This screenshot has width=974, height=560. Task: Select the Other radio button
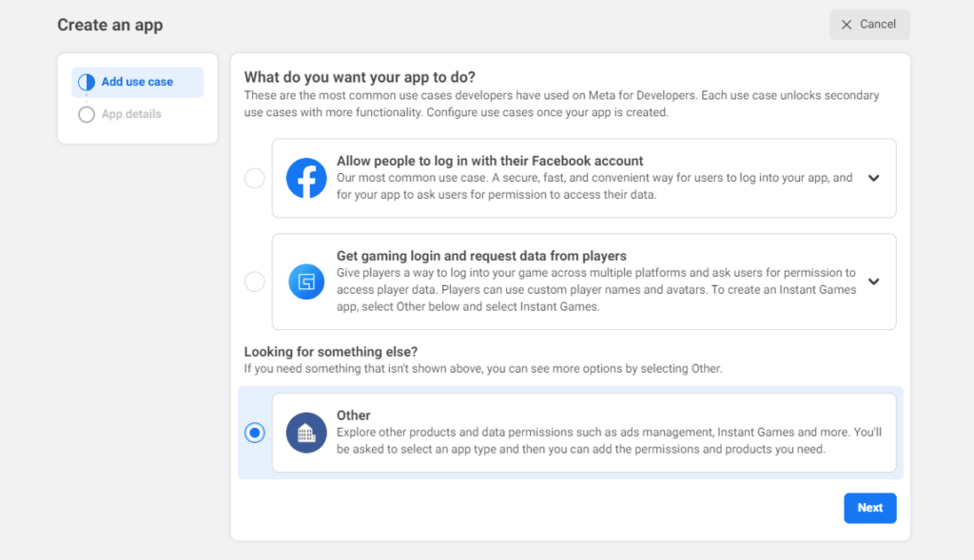click(255, 433)
